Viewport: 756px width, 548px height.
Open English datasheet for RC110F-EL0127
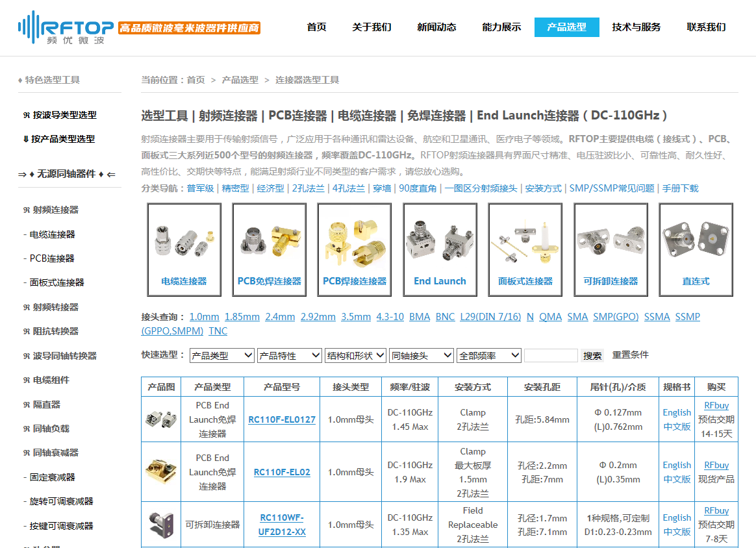677,412
